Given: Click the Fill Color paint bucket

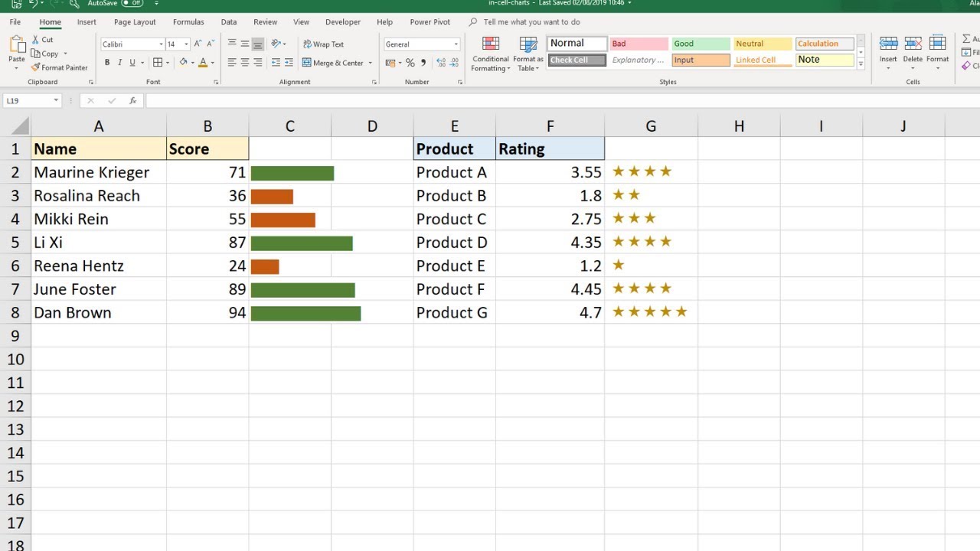Looking at the screenshot, I should 182,63.
